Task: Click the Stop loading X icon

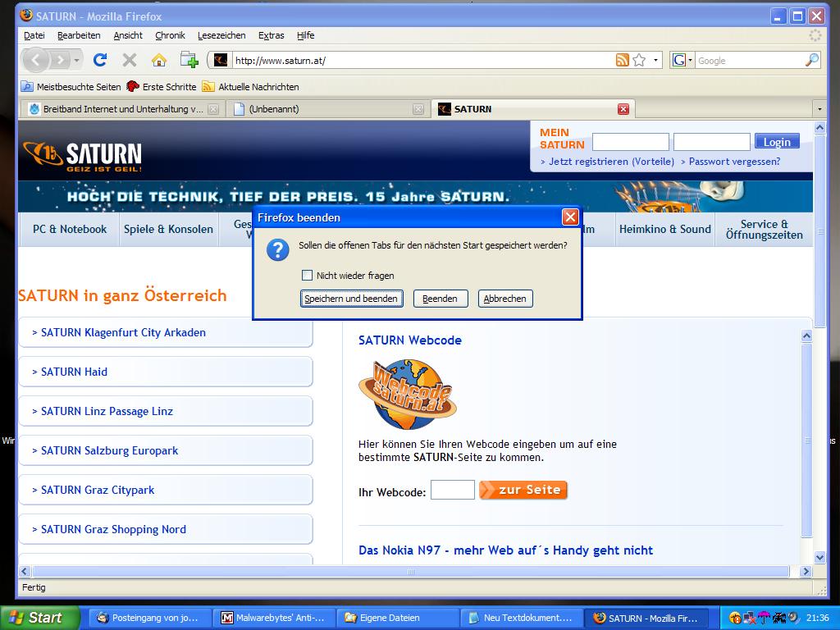Action: click(129, 59)
